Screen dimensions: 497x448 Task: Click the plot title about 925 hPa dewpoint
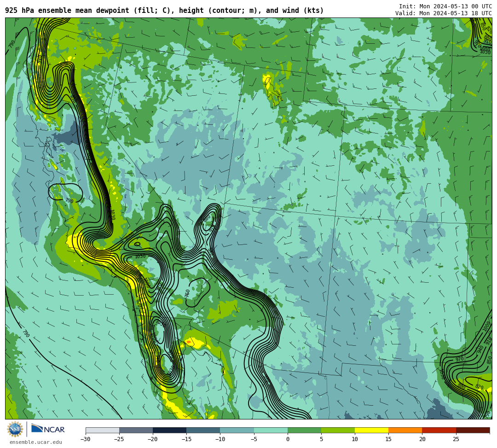coord(164,11)
